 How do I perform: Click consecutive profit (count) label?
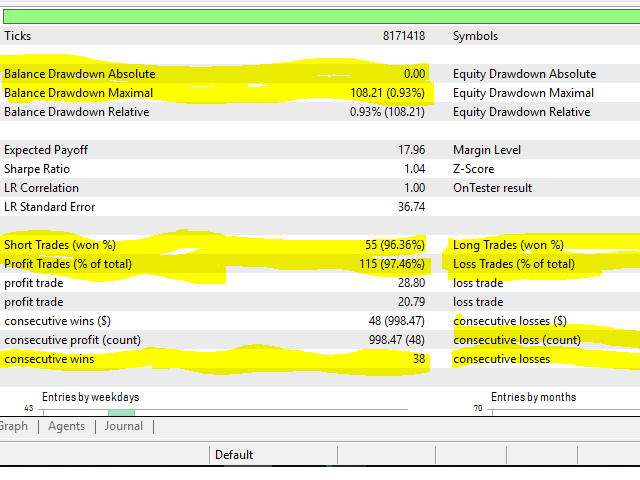(x=72, y=340)
